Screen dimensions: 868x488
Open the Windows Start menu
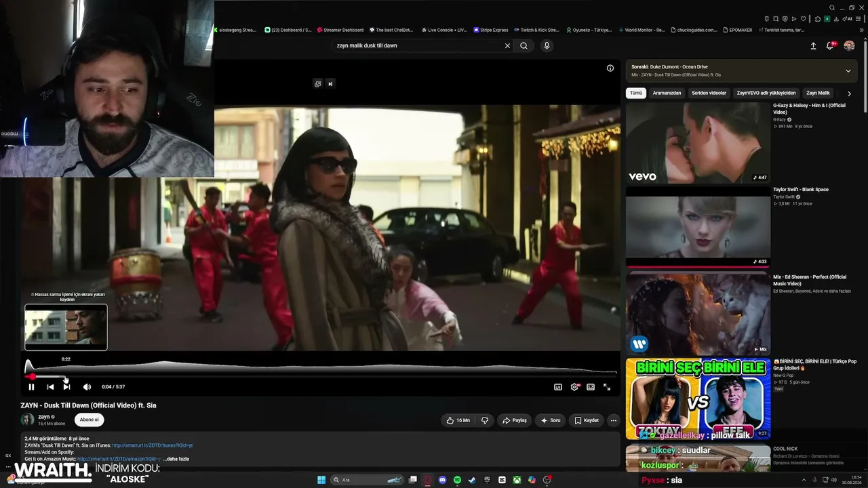tap(321, 480)
